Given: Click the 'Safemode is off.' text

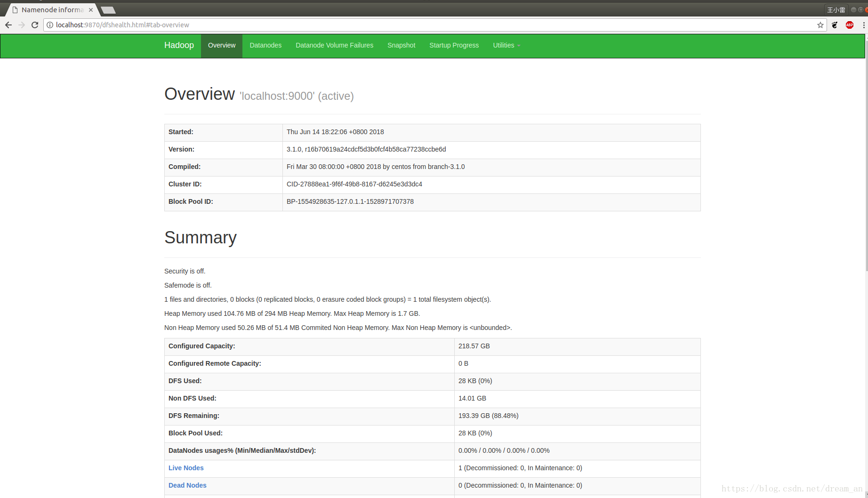Looking at the screenshot, I should 188,285.
